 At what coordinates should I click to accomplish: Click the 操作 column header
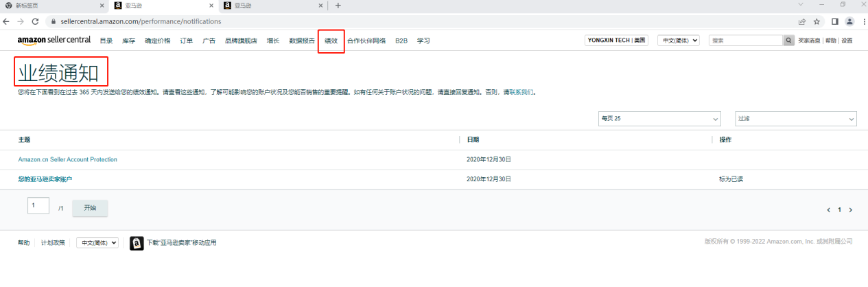tap(725, 139)
